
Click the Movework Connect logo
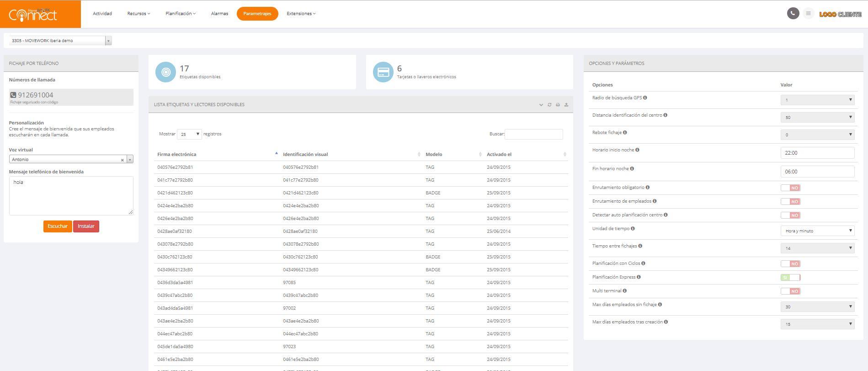33,14
